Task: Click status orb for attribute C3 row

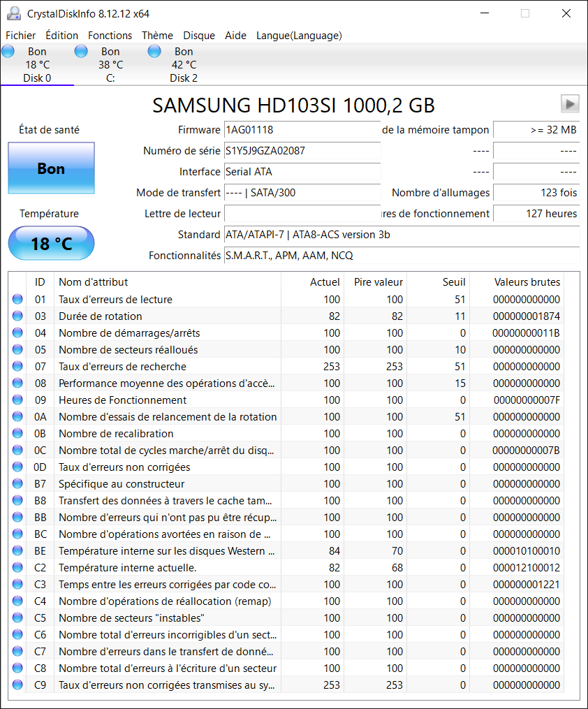Action: (x=17, y=584)
